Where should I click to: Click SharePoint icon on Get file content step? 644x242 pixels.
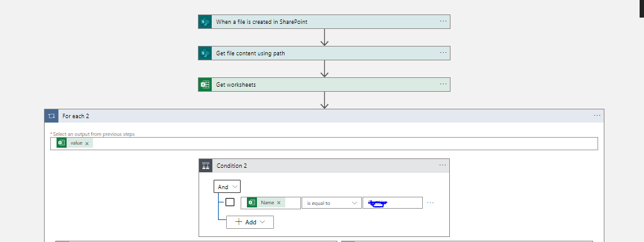point(205,53)
